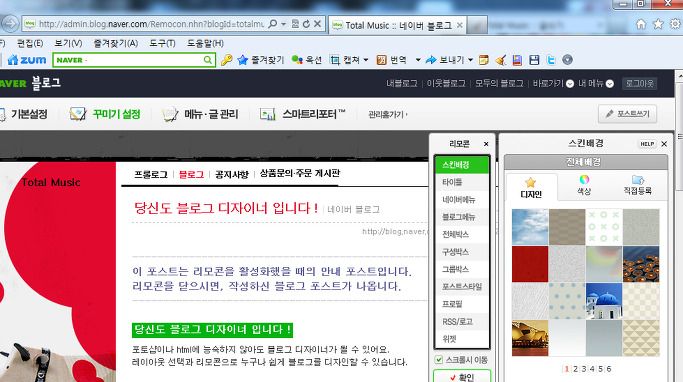683x382 pixels.
Task: Click the floppy disk save icon in toolbar
Action: coord(534,60)
